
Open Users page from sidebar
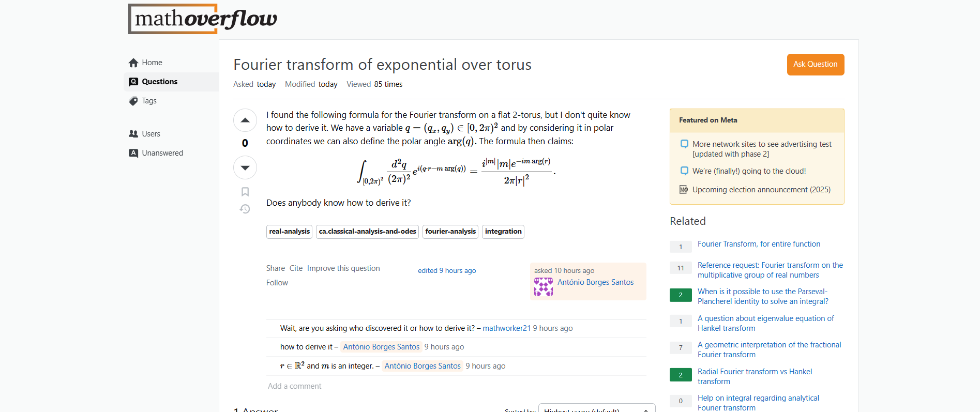(x=150, y=134)
